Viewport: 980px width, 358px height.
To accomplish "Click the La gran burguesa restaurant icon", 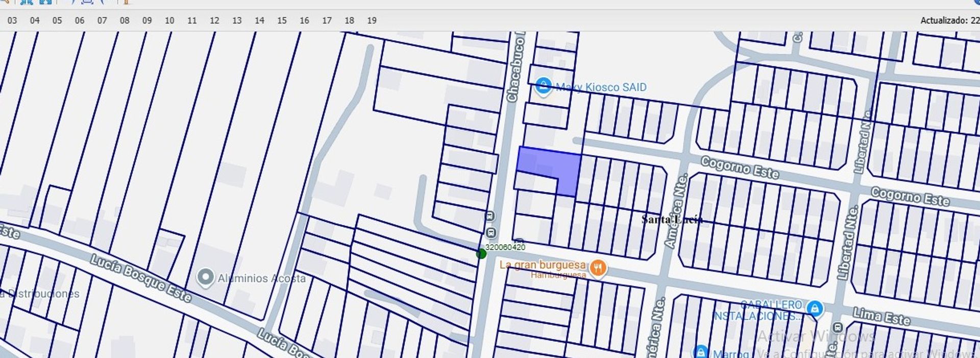I will point(598,267).
